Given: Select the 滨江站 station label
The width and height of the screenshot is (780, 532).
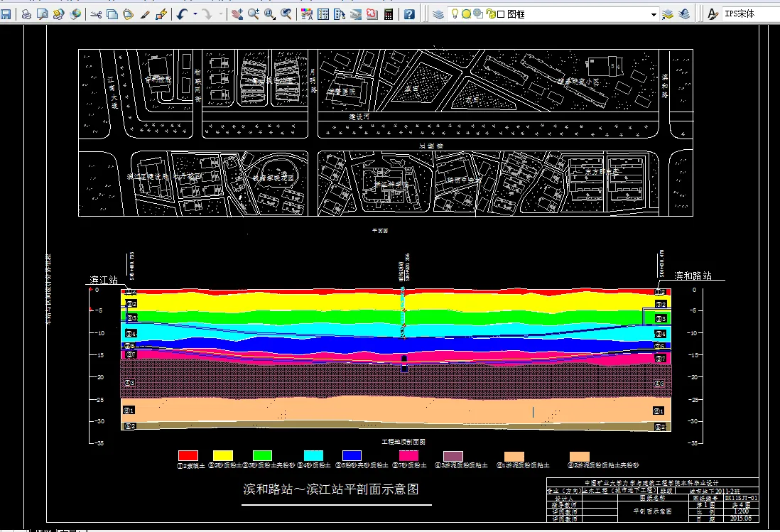Looking at the screenshot, I should click(104, 280).
